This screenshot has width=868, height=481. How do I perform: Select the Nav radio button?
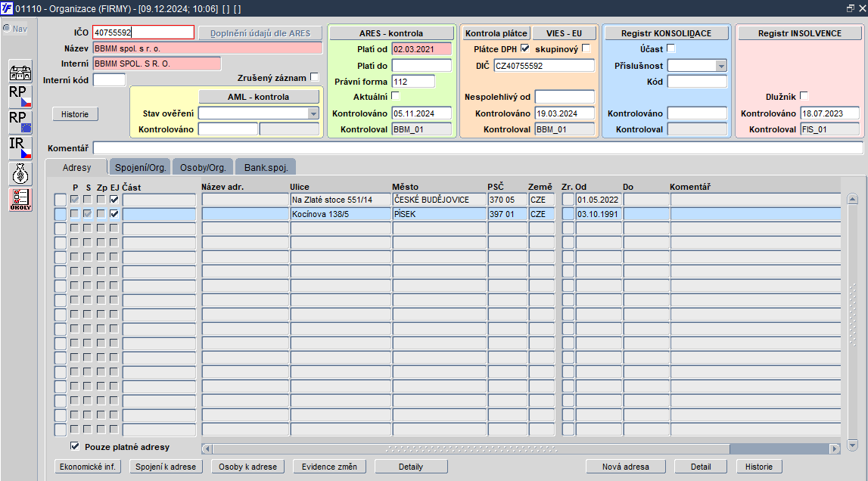pyautogui.click(x=7, y=28)
